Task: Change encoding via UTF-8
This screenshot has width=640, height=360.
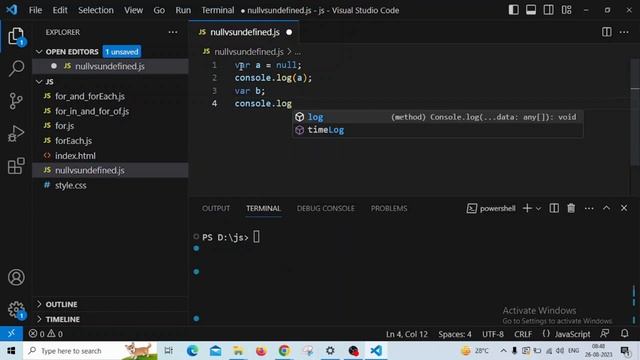Action: 493,334
